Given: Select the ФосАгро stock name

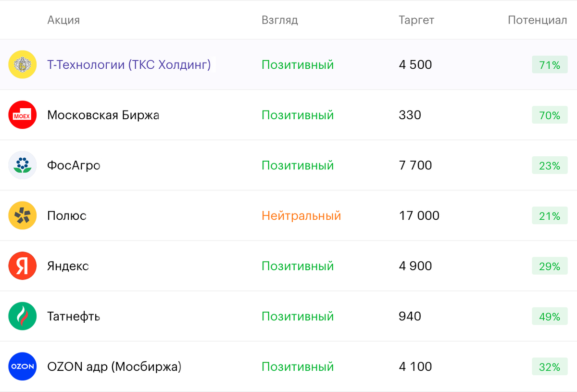Looking at the screenshot, I should pyautogui.click(x=74, y=165).
